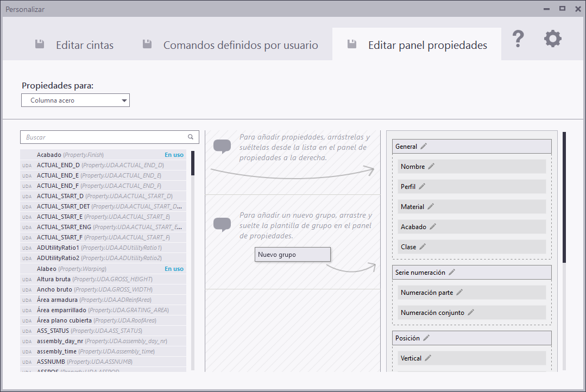The height and width of the screenshot is (392, 586).
Task: Click pencil icon next to Posición group
Action: click(426, 338)
